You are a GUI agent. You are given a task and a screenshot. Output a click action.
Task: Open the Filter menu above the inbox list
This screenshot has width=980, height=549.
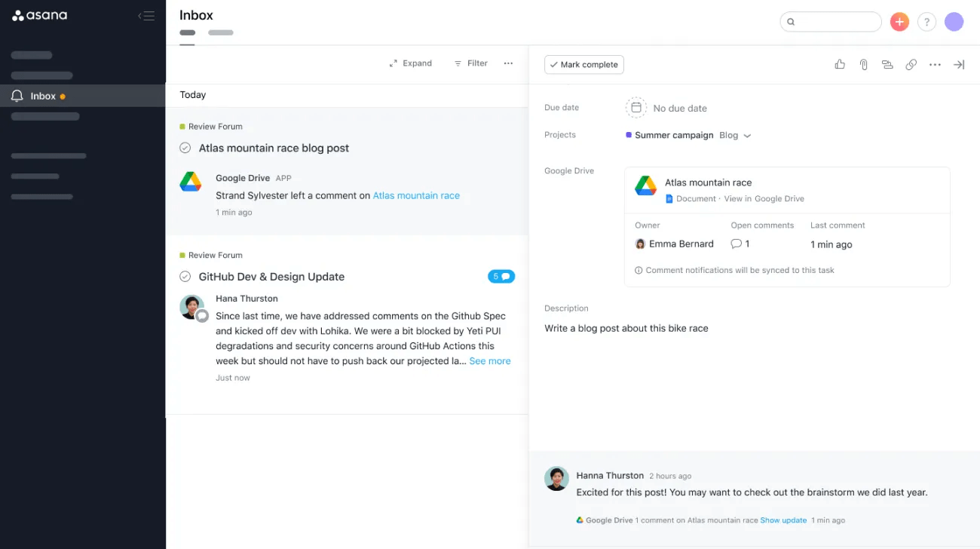pos(470,63)
